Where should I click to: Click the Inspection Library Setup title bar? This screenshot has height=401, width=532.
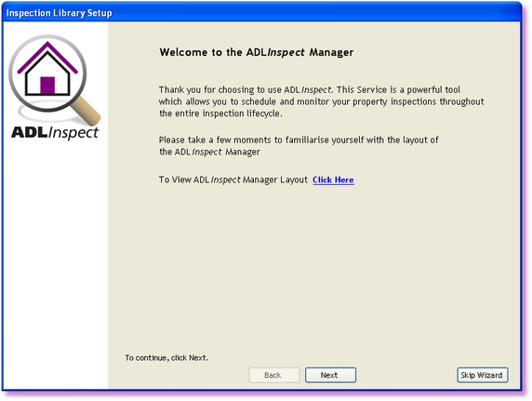[261, 13]
